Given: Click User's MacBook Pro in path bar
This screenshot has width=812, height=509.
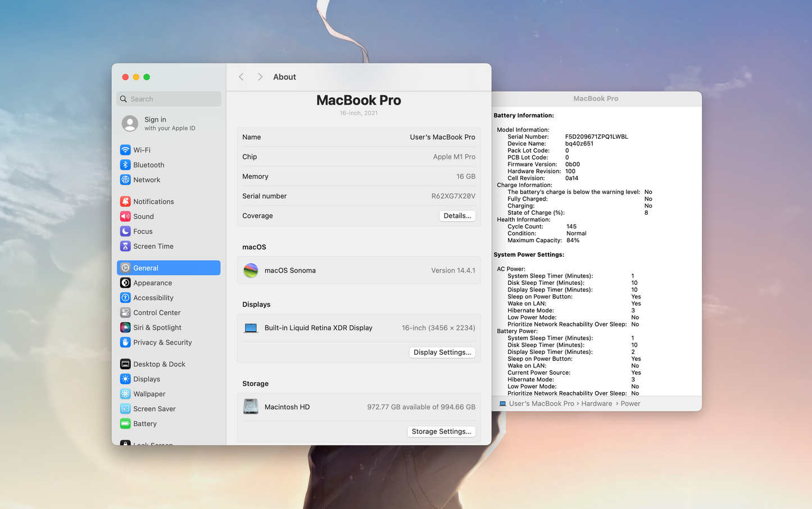Looking at the screenshot, I should [542, 403].
